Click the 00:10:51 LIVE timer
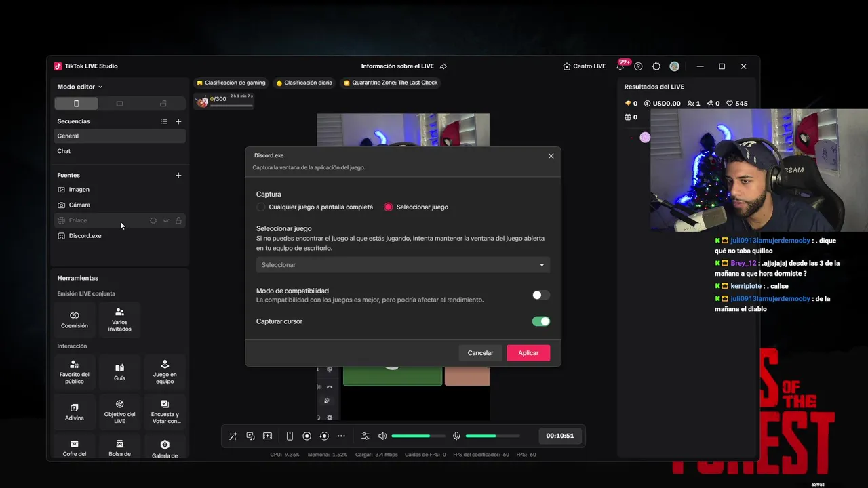The image size is (868, 488). pos(560,436)
